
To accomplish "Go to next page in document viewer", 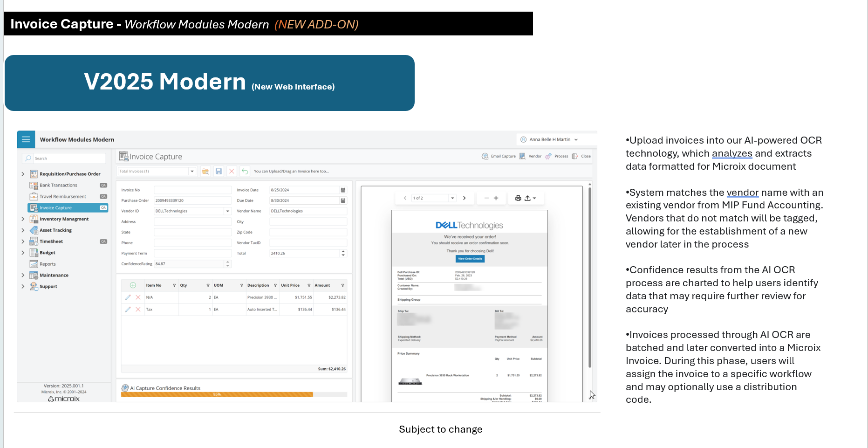I will [464, 198].
